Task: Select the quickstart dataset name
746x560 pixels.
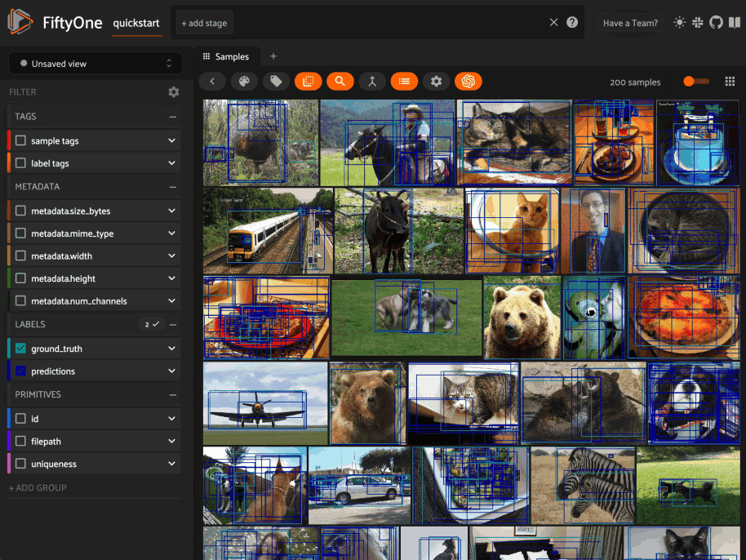Action: pyautogui.click(x=136, y=23)
